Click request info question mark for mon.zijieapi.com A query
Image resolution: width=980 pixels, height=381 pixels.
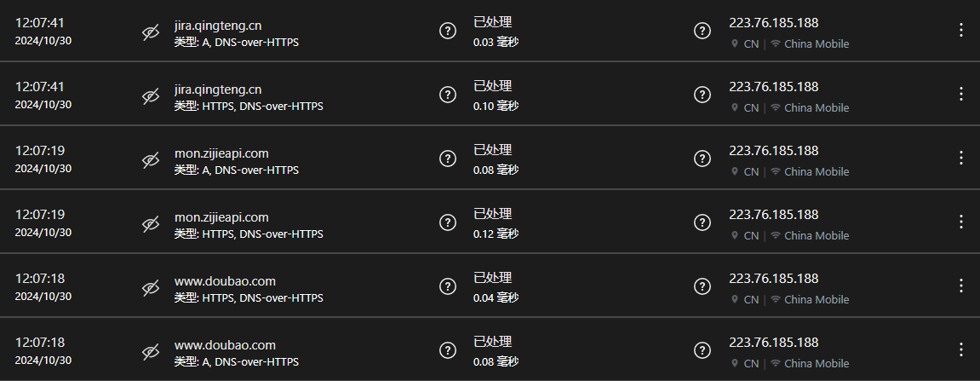[x=447, y=159]
